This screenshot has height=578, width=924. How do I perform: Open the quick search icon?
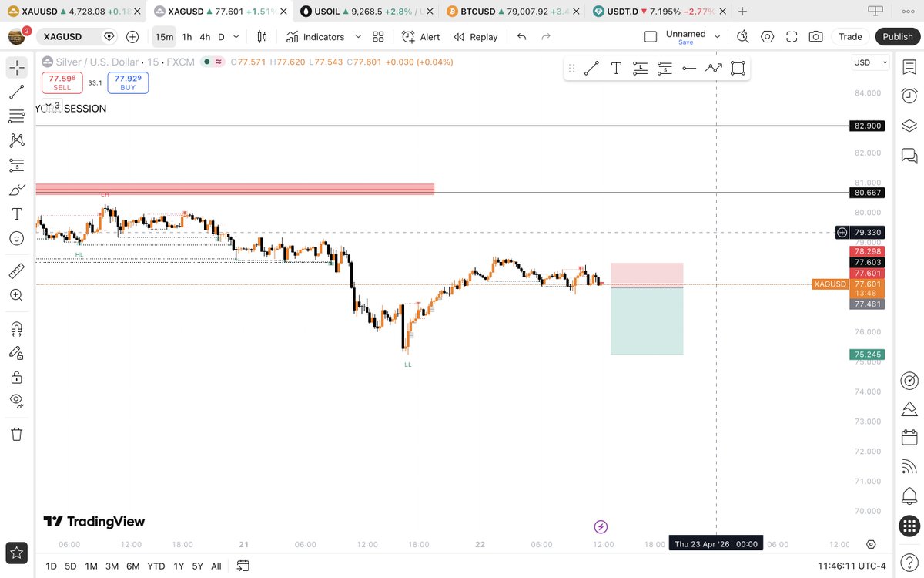(743, 37)
